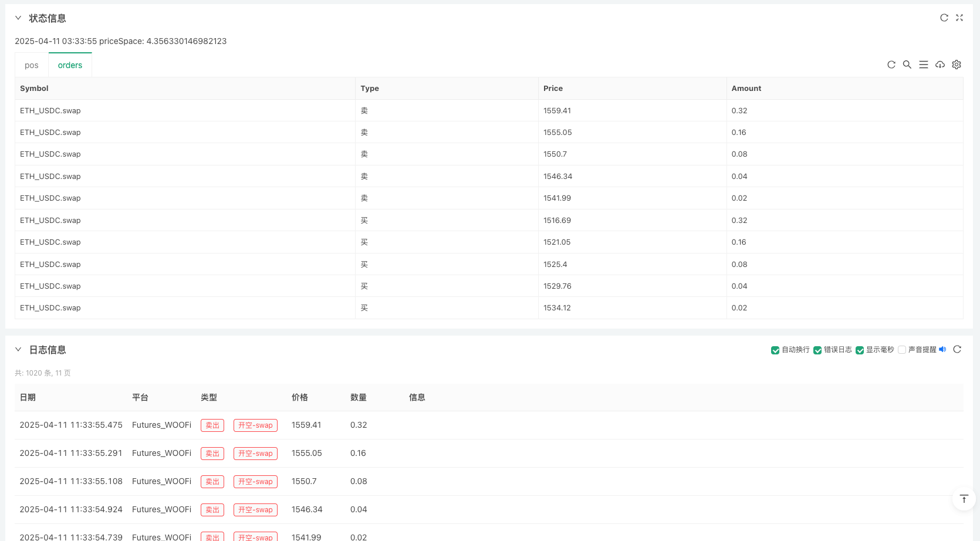Open orders table settings gear
This screenshot has width=980, height=541.
(957, 65)
